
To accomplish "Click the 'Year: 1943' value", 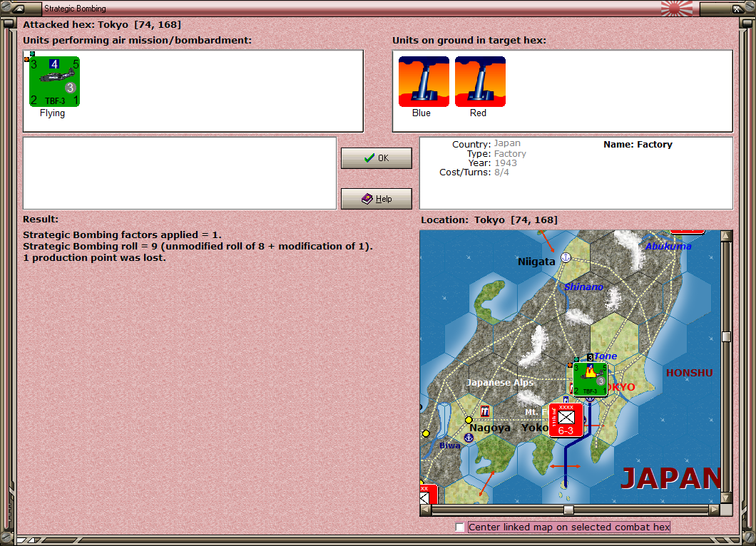I will click(506, 163).
